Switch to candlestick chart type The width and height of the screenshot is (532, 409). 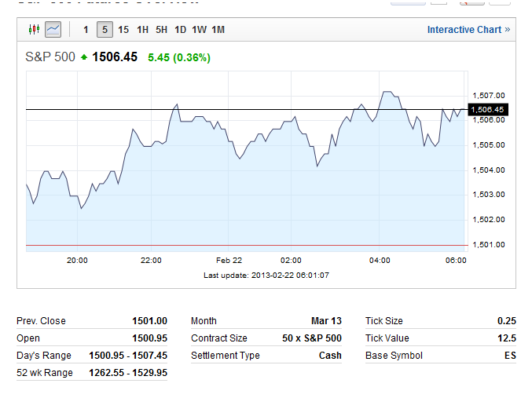(x=33, y=30)
